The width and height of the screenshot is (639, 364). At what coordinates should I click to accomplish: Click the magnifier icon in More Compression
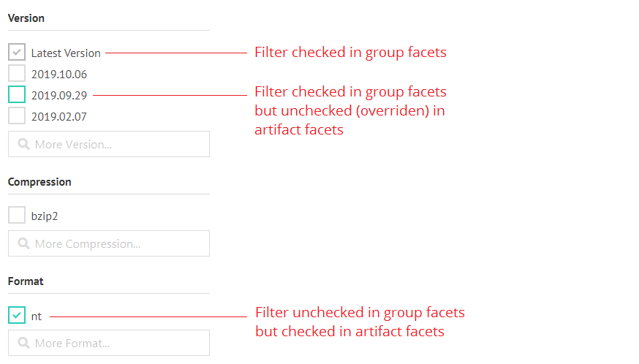23,243
